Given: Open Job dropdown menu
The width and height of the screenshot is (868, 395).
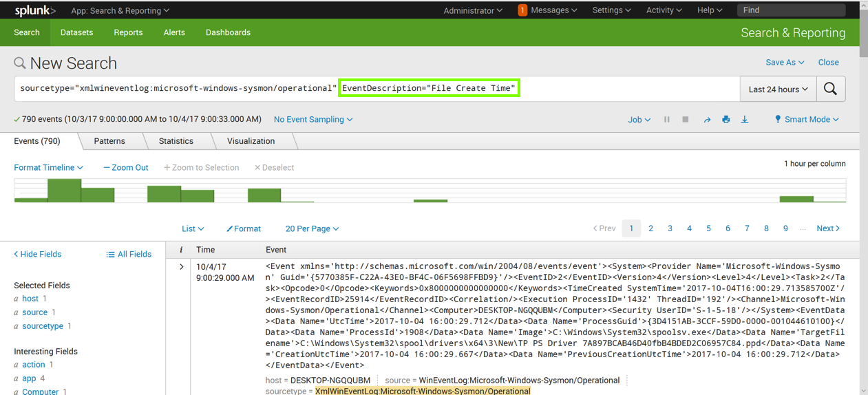Looking at the screenshot, I should pos(639,119).
